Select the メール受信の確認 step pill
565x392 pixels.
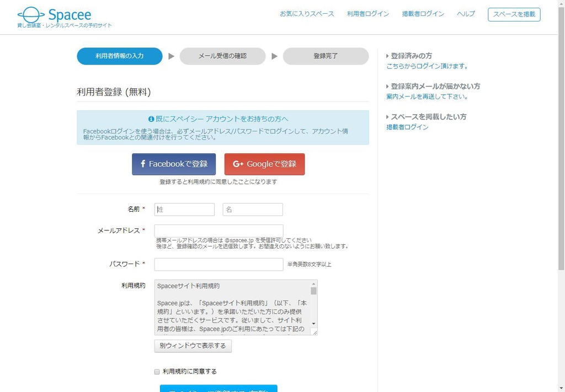click(223, 56)
